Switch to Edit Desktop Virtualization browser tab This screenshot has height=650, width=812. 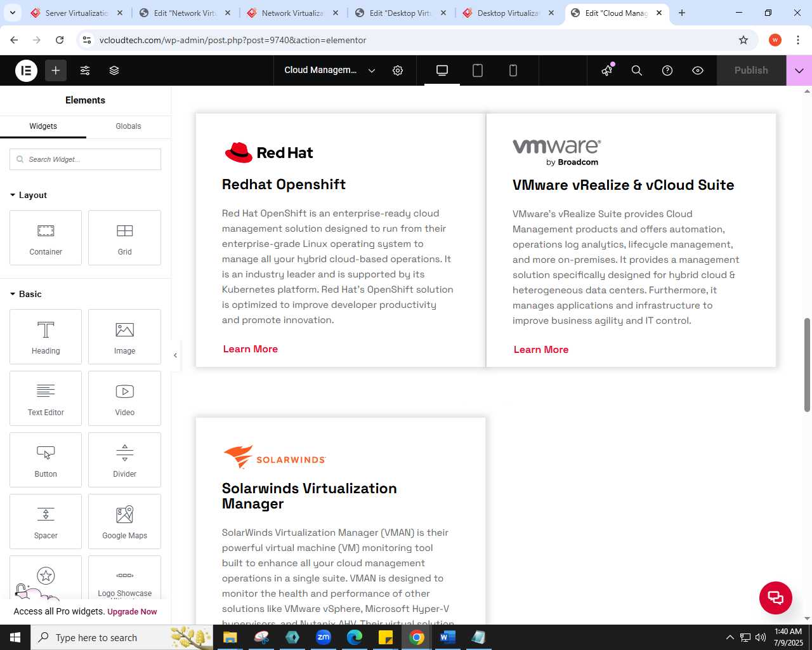click(x=400, y=13)
